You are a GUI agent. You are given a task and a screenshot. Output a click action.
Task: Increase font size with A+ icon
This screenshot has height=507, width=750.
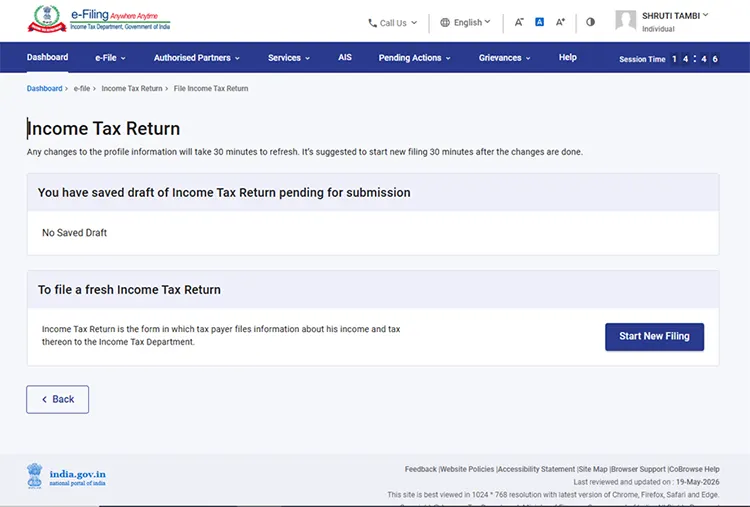pos(560,22)
